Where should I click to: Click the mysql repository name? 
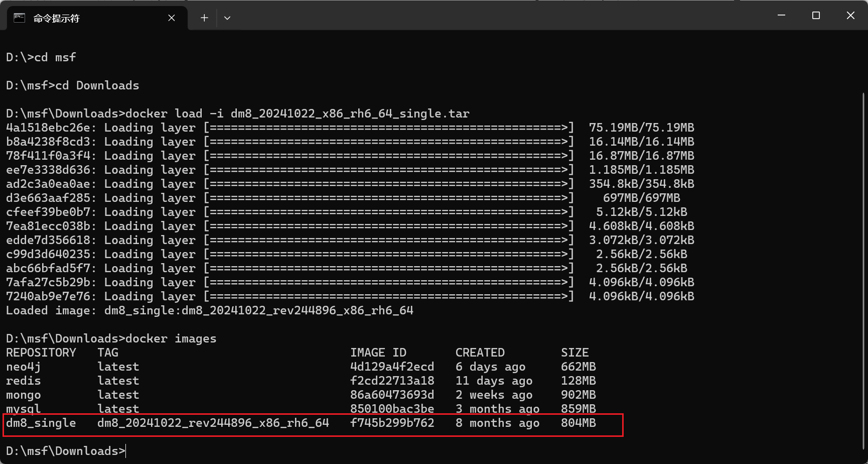point(24,409)
